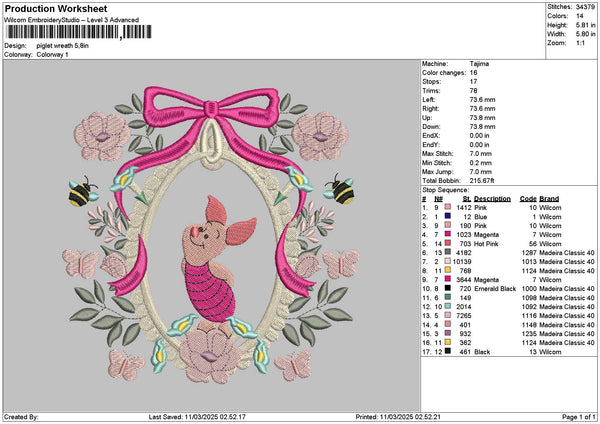The image size is (600, 424).
Task: Select the purple swatch for code 1235
Action: 448,333
